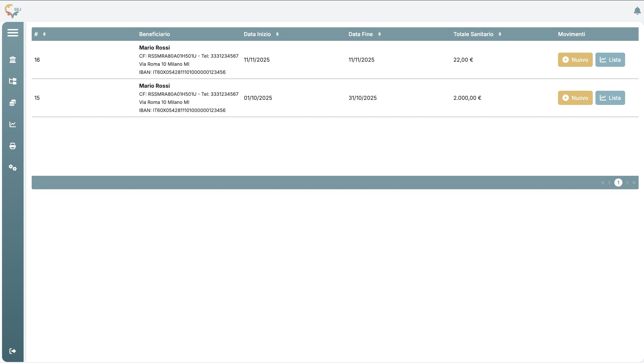The width and height of the screenshot is (644, 363).
Task: Click Nuovo button for record 16
Action: 575,60
